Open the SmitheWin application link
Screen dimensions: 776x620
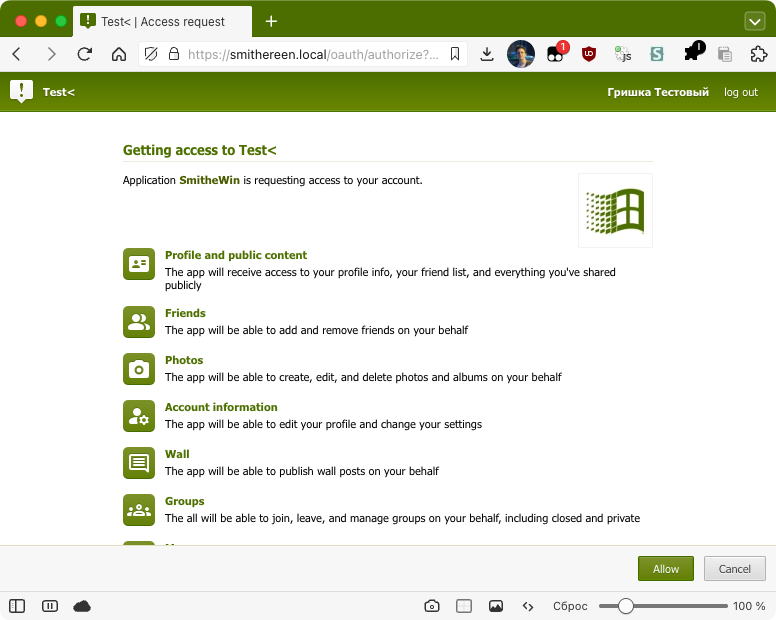(209, 180)
